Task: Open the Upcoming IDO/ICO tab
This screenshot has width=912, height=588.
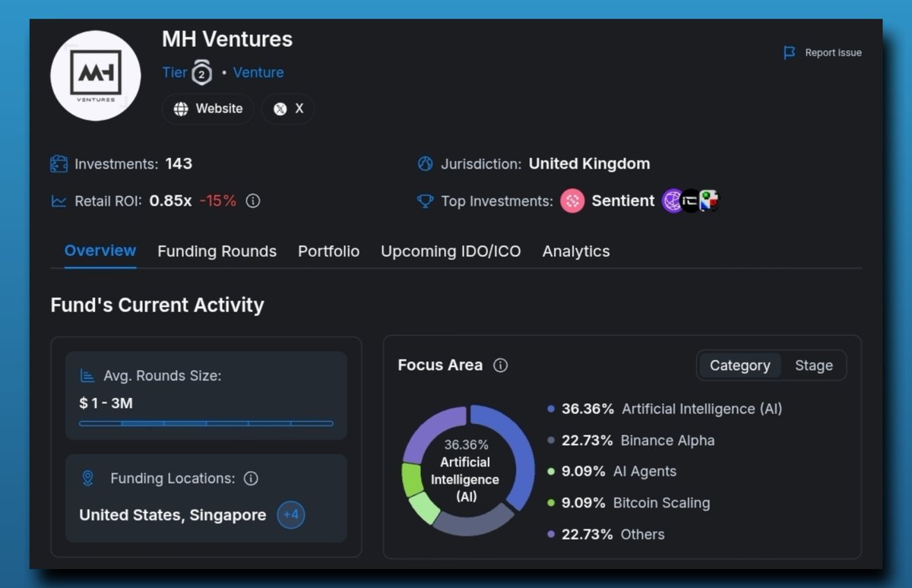Action: click(x=451, y=251)
